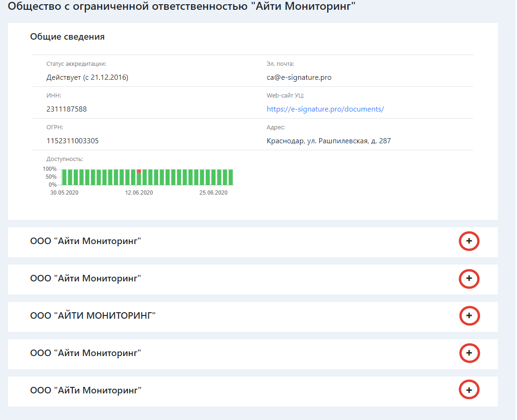Click the address Краснодар, ул. Рашпилевская
Screen dimensions: 517x420
328,141
